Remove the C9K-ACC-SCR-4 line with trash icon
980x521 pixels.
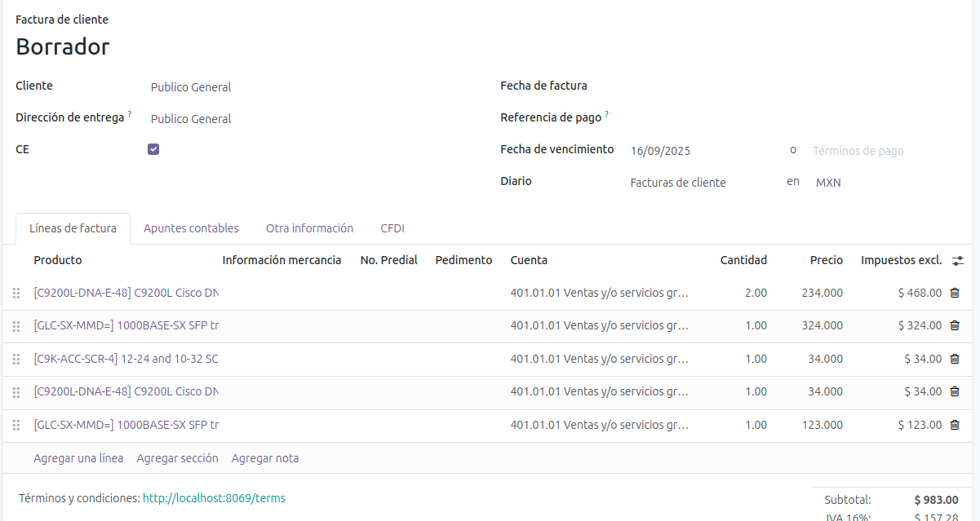coord(955,359)
